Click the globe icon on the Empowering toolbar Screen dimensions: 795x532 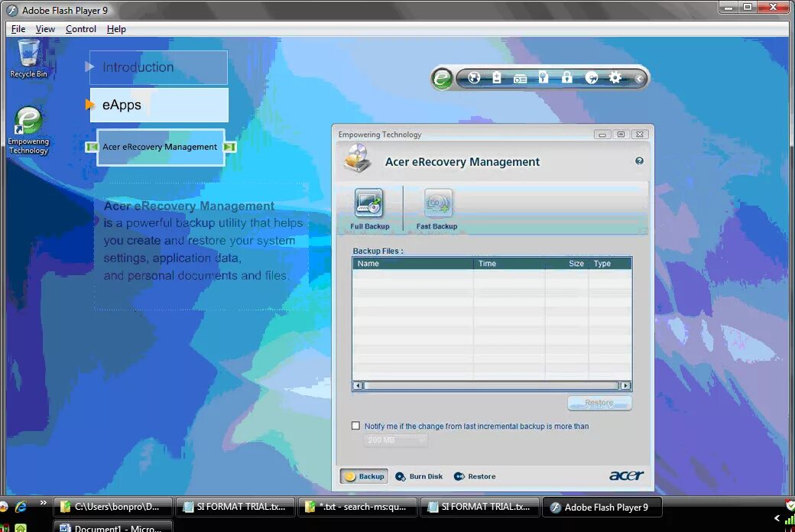pos(474,78)
